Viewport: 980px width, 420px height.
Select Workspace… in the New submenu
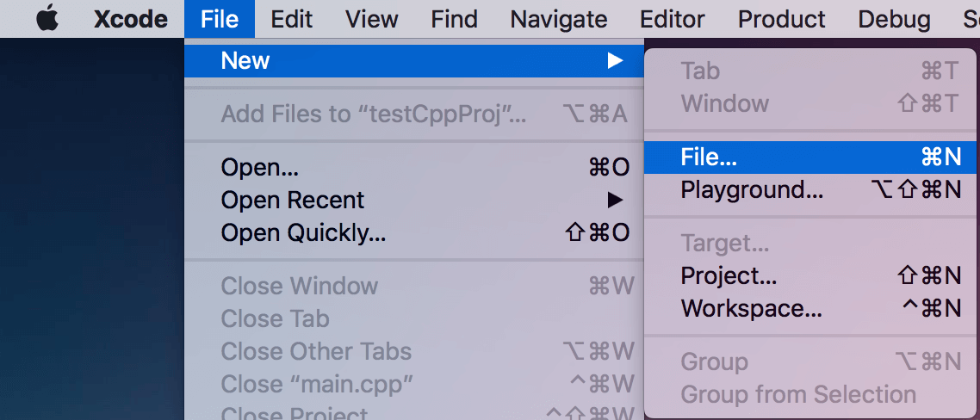751,308
